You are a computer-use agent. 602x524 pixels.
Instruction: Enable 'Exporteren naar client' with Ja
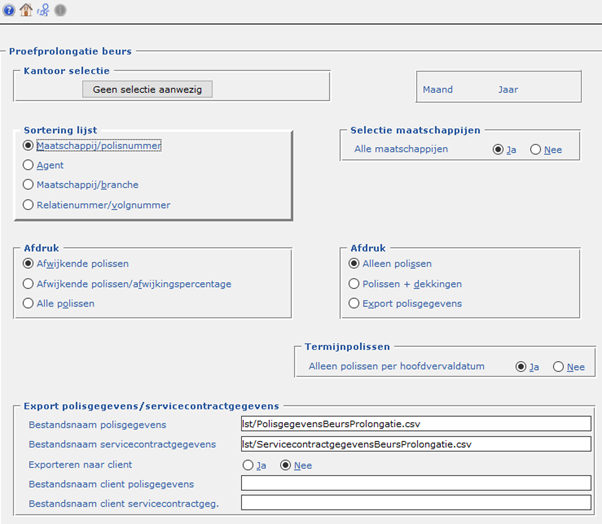pos(248,465)
